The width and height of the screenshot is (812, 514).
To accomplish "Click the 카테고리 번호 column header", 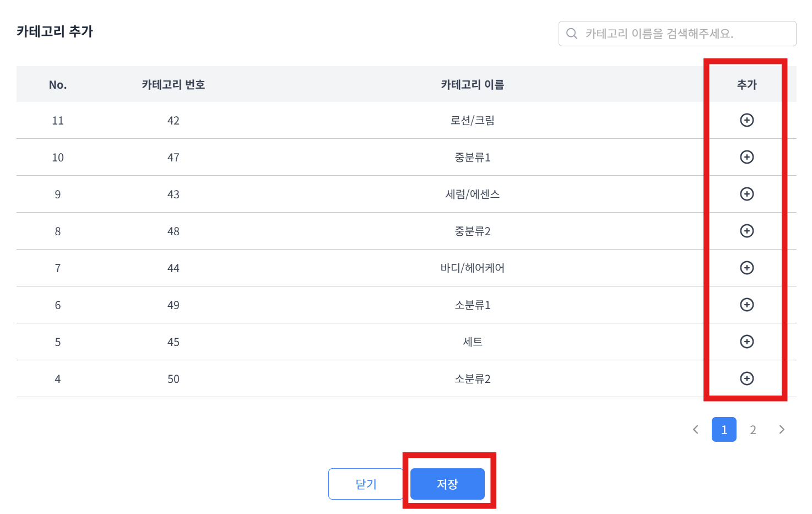I will pyautogui.click(x=174, y=85).
